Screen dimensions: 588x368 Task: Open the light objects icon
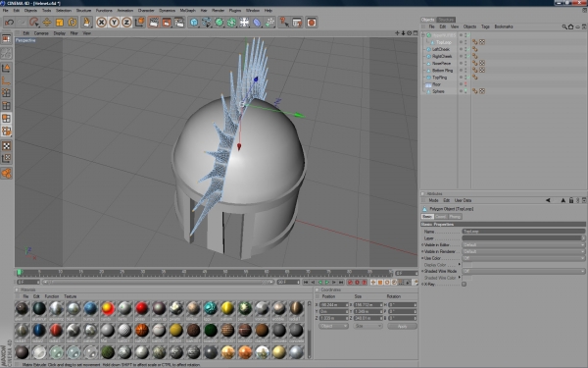point(244,23)
